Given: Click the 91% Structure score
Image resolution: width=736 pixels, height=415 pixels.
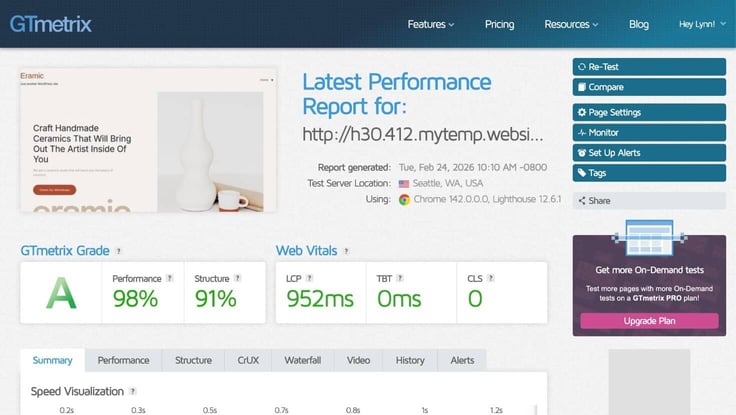Looking at the screenshot, I should click(x=215, y=299).
